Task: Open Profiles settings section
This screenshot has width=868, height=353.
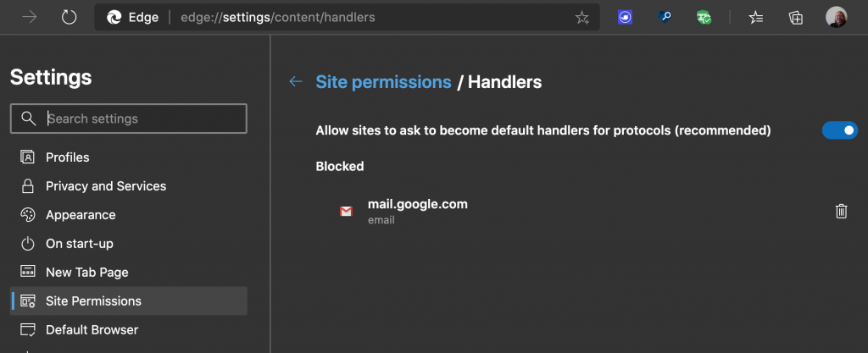Action: (x=67, y=157)
